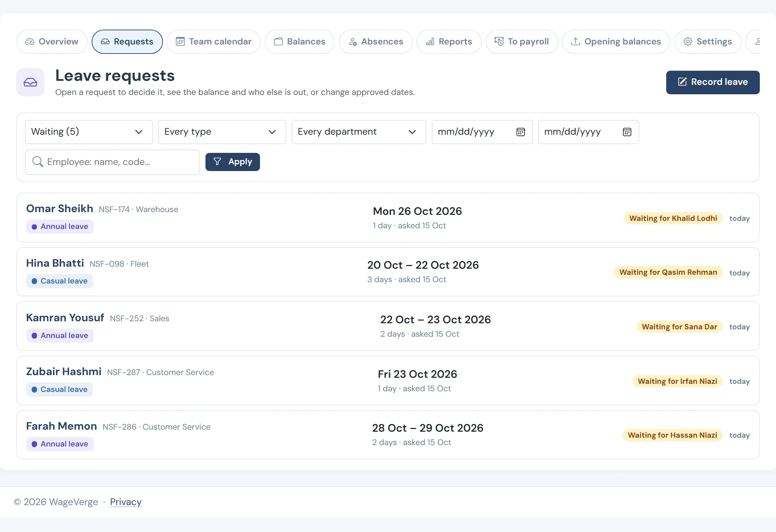Open the Overview tab
The width and height of the screenshot is (776, 532).
click(52, 42)
